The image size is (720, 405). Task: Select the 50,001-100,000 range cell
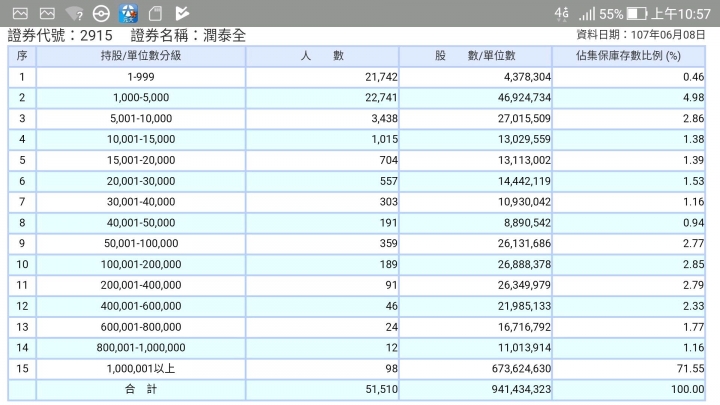pyautogui.click(x=141, y=243)
